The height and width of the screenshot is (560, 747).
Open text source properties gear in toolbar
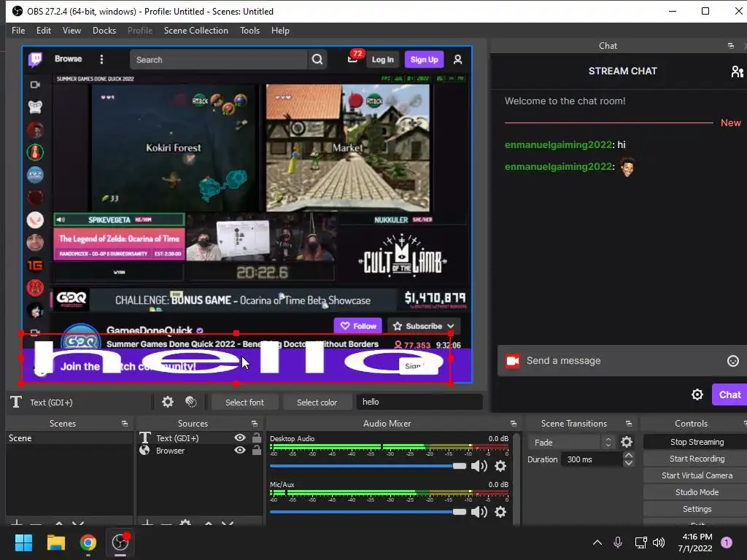pos(168,402)
